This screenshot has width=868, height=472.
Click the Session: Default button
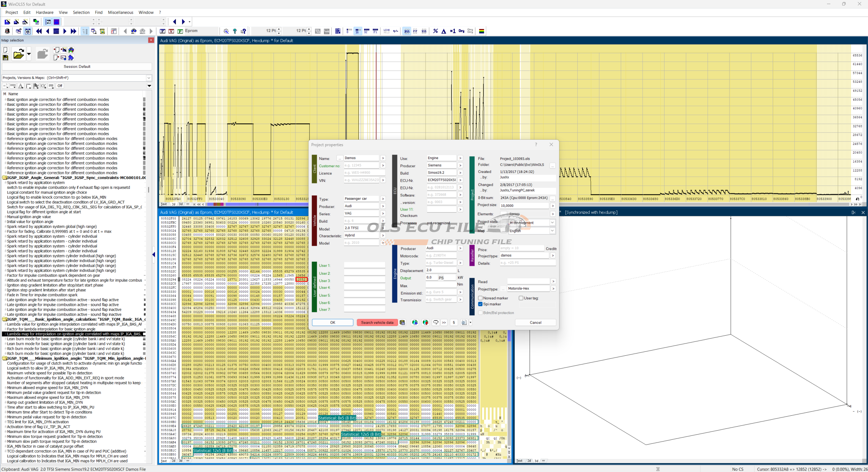(x=77, y=66)
